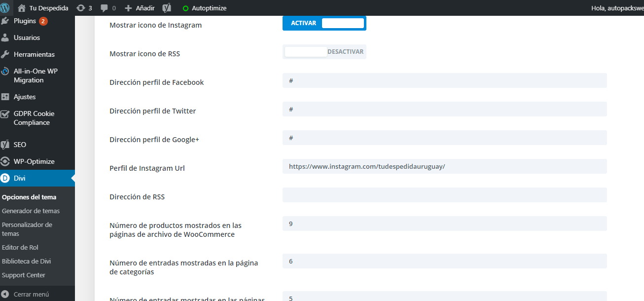Focus the Dirección perfil de Google+ field
This screenshot has width=644, height=301.
(x=444, y=138)
